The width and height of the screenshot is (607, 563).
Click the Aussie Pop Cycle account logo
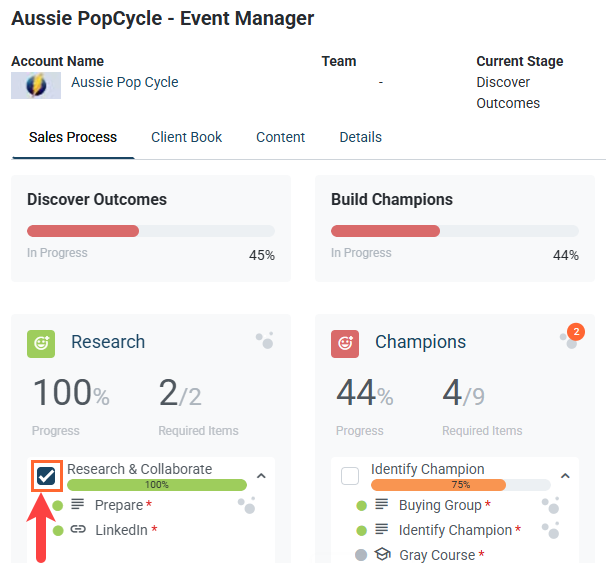[36, 85]
